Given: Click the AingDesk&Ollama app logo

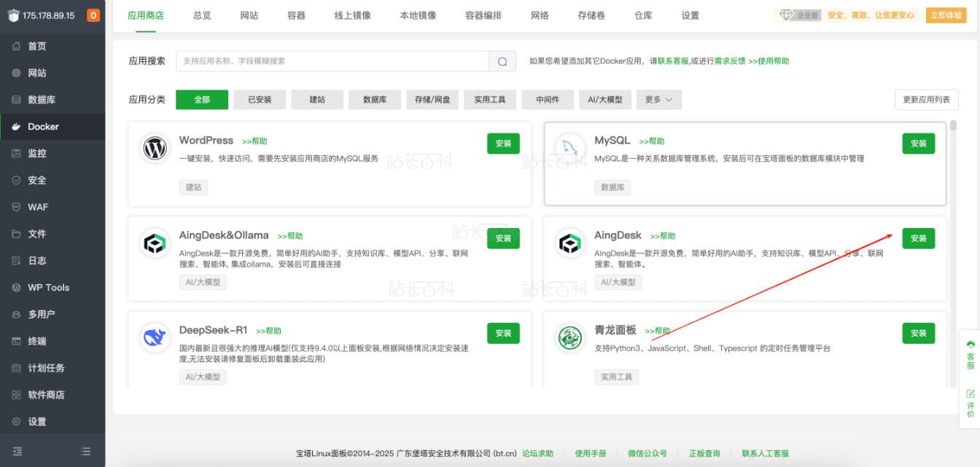Looking at the screenshot, I should (155, 243).
